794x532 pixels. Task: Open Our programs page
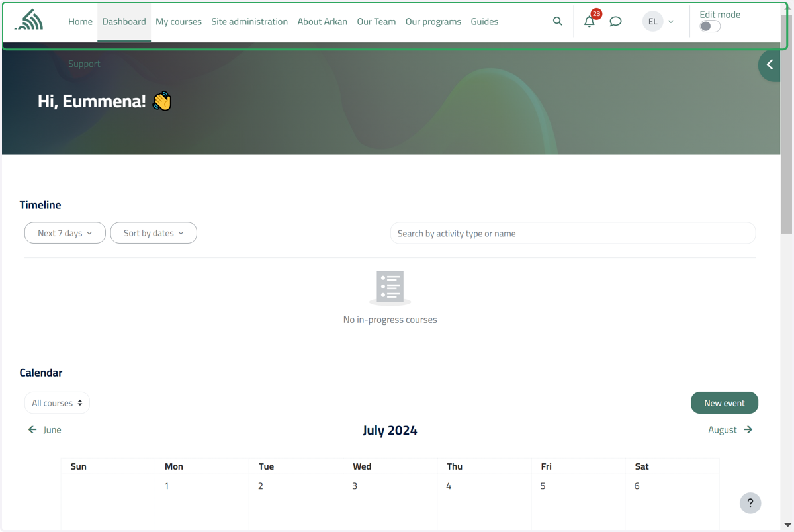click(433, 21)
